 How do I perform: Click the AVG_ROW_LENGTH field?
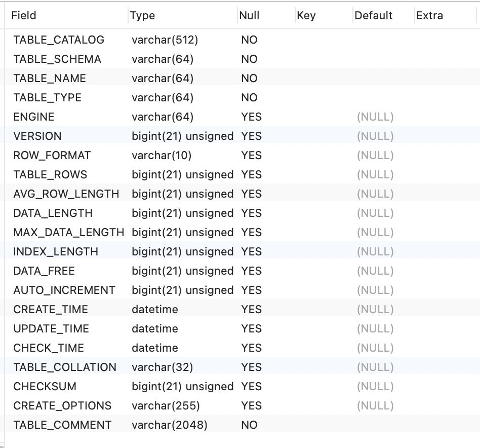[66, 194]
